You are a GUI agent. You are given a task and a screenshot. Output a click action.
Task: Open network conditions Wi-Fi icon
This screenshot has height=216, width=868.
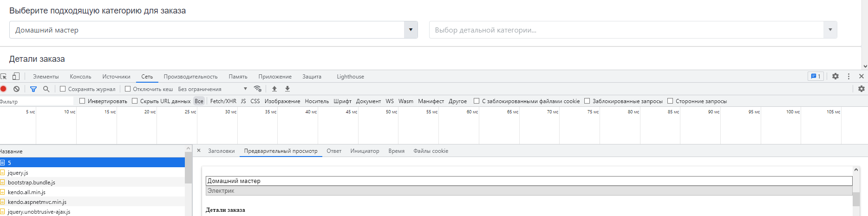(258, 89)
